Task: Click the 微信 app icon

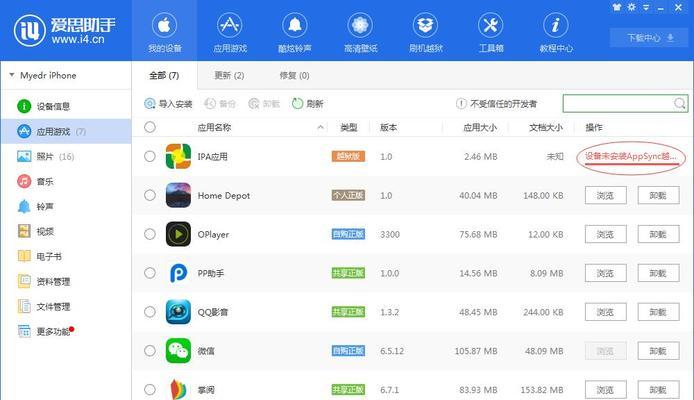Action: pos(178,351)
